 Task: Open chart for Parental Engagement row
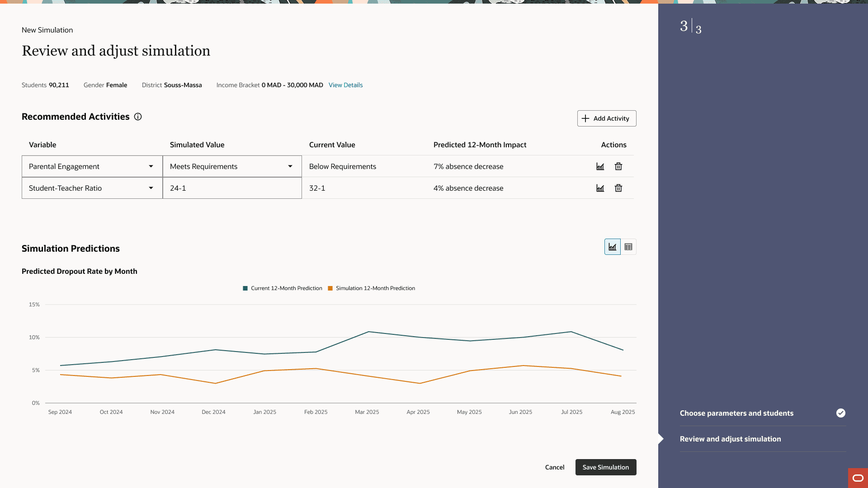click(600, 166)
